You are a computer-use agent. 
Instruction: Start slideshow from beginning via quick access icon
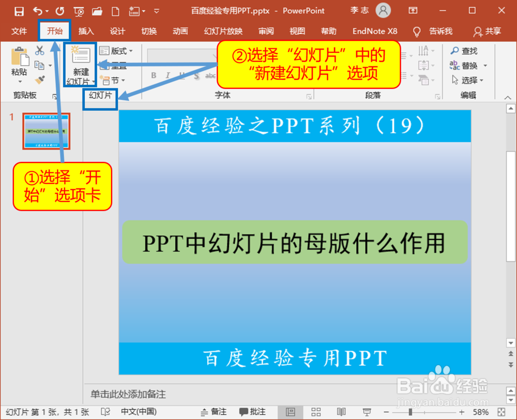pos(79,12)
